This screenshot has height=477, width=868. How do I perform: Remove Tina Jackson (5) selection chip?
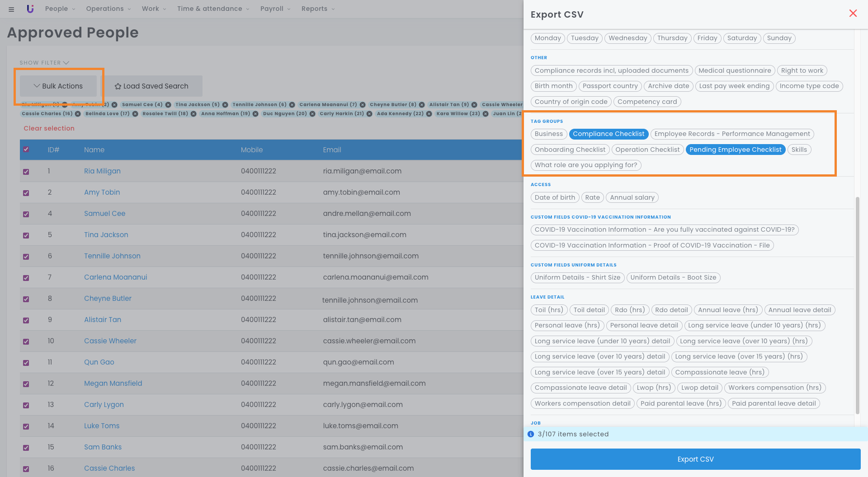coord(225,105)
